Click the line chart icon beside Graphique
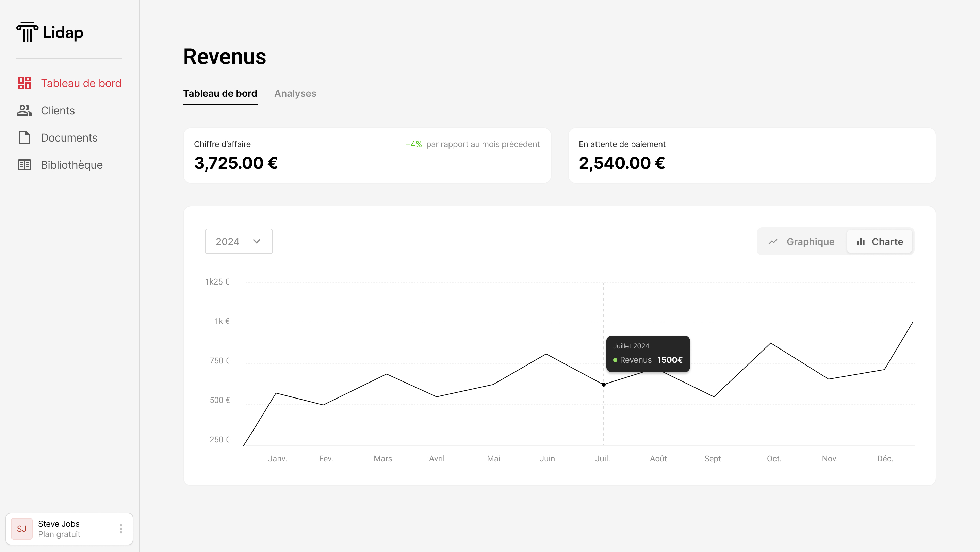 coord(773,242)
